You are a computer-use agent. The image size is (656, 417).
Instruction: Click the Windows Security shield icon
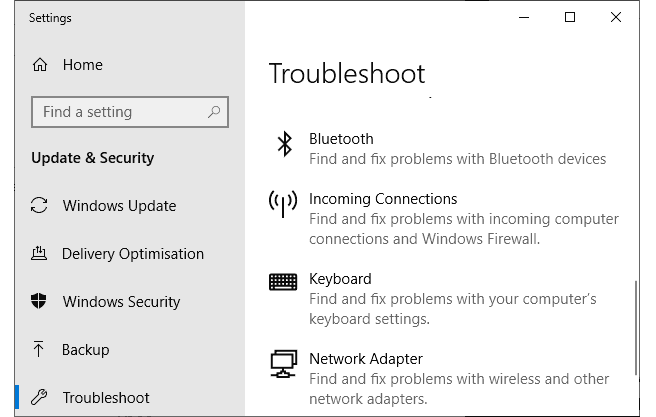pos(40,302)
